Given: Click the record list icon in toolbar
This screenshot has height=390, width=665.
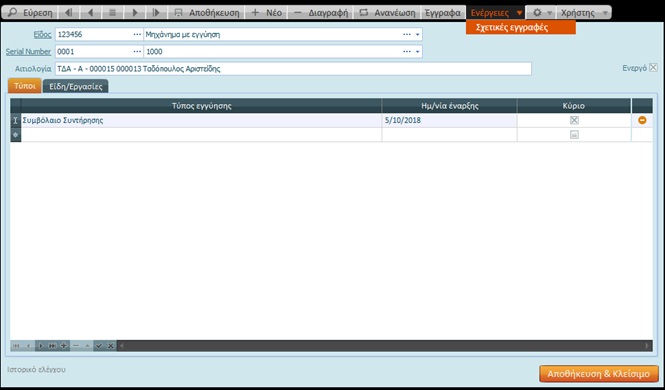Looking at the screenshot, I should (x=112, y=12).
